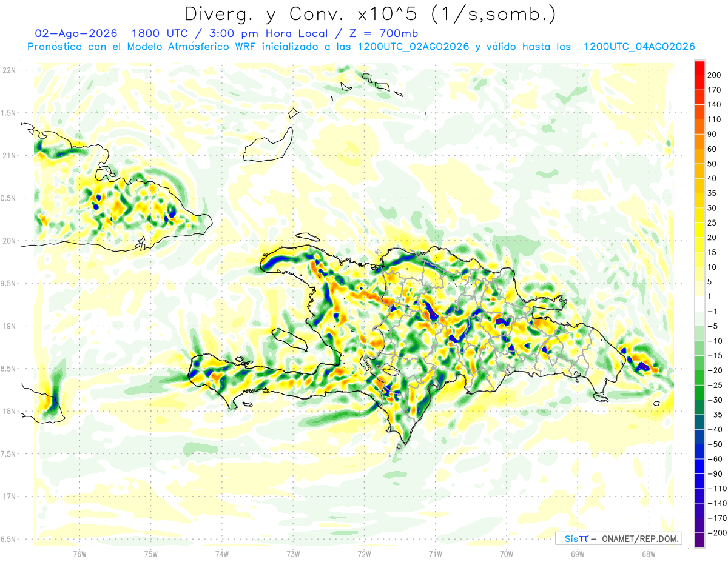The width and height of the screenshot is (728, 562).
Task: Click the '73W' longitude label
Action: pos(293,554)
